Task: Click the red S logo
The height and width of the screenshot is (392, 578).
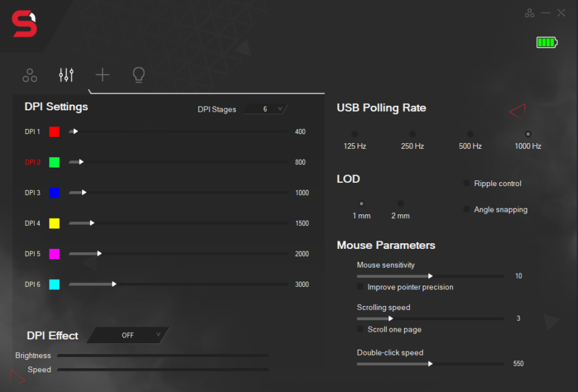Action: (x=24, y=24)
